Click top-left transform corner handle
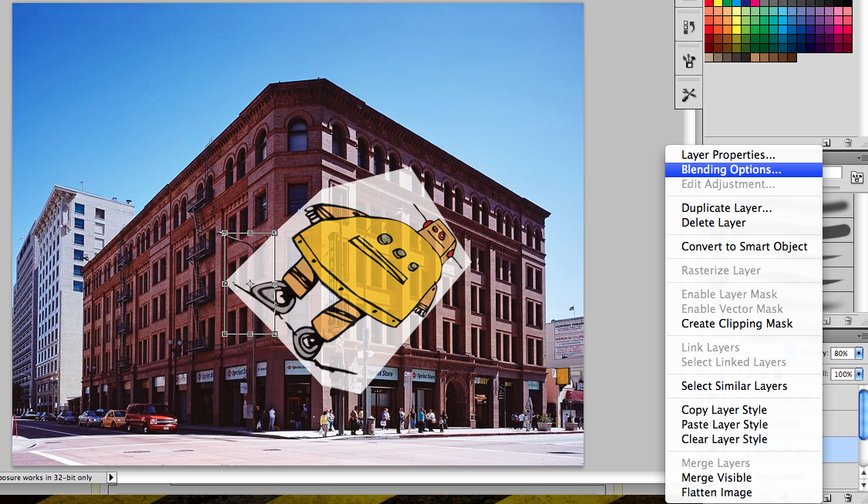 [x=224, y=234]
